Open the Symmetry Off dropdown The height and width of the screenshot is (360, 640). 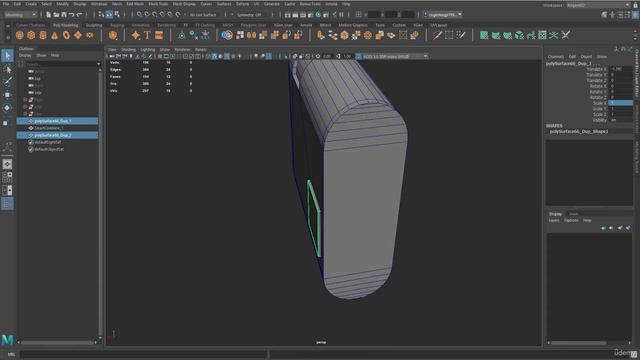point(249,15)
